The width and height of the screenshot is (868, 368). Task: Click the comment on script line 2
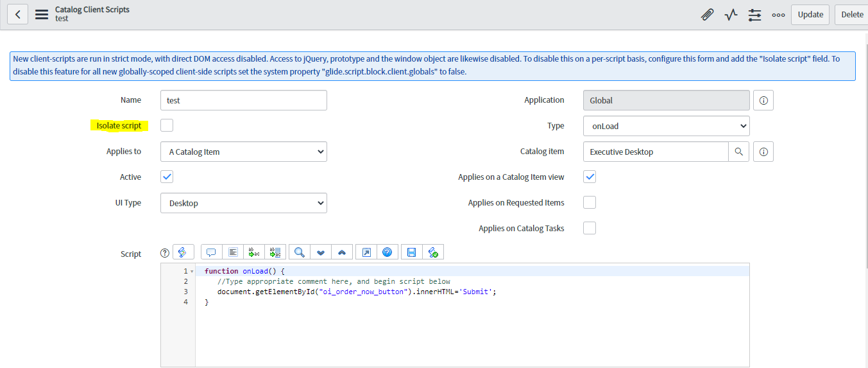click(x=334, y=281)
